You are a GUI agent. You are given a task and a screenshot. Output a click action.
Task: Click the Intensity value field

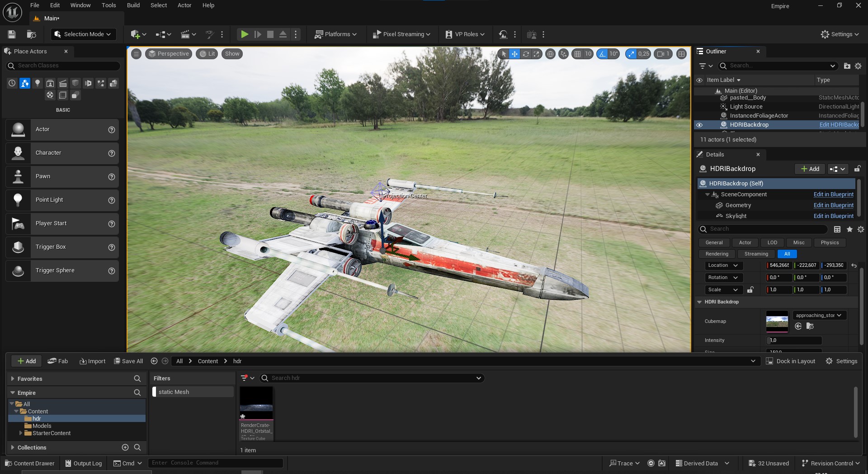point(794,341)
